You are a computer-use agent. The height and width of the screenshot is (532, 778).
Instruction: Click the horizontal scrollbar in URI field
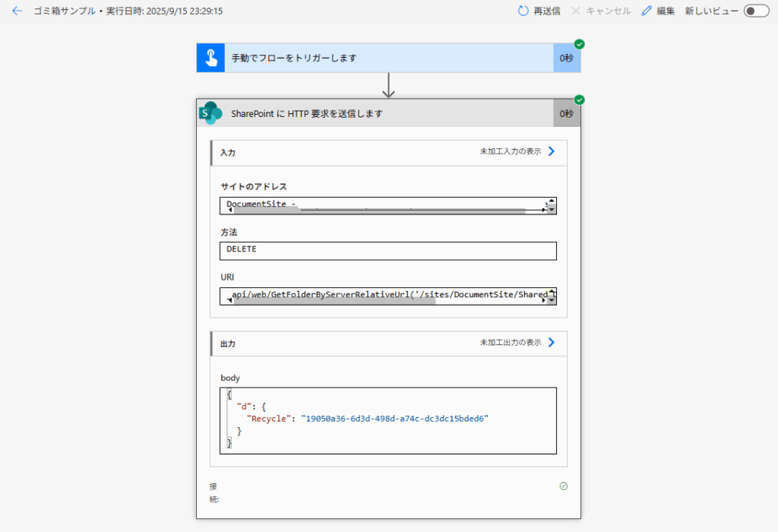pyautogui.click(x=334, y=301)
